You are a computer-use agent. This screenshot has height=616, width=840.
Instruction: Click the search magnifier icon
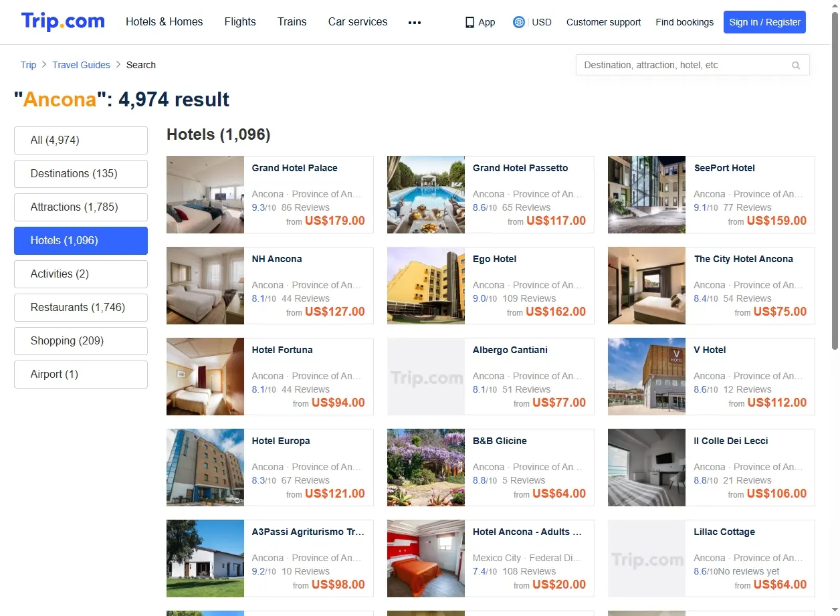(x=796, y=65)
